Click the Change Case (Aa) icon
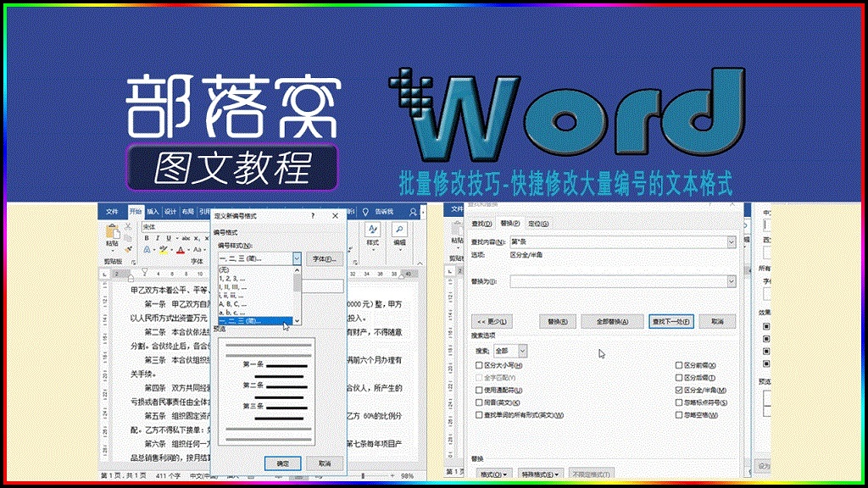This screenshot has height=488, width=868. 197,250
